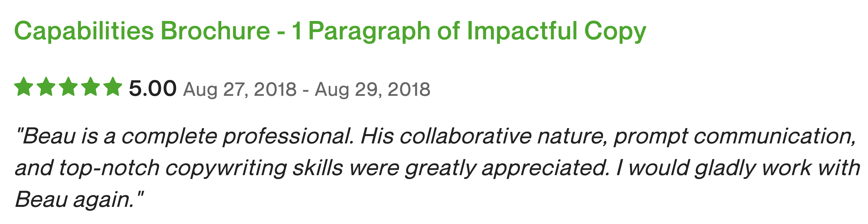The image size is (868, 224).
Task: Click the phrase 'greatly appreciated' in review
Action: [507, 168]
